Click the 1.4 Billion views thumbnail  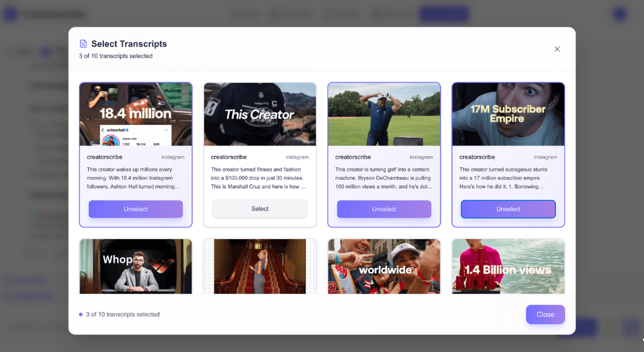coord(508,266)
